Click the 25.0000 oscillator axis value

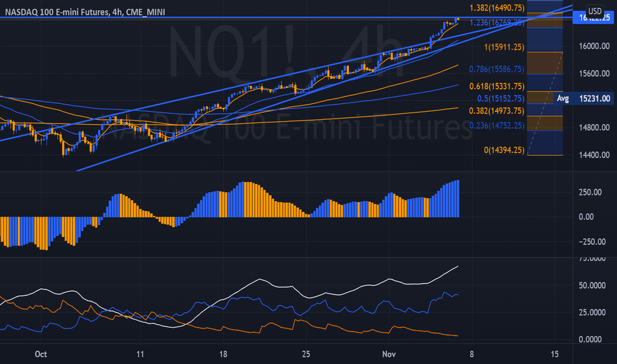pyautogui.click(x=593, y=312)
